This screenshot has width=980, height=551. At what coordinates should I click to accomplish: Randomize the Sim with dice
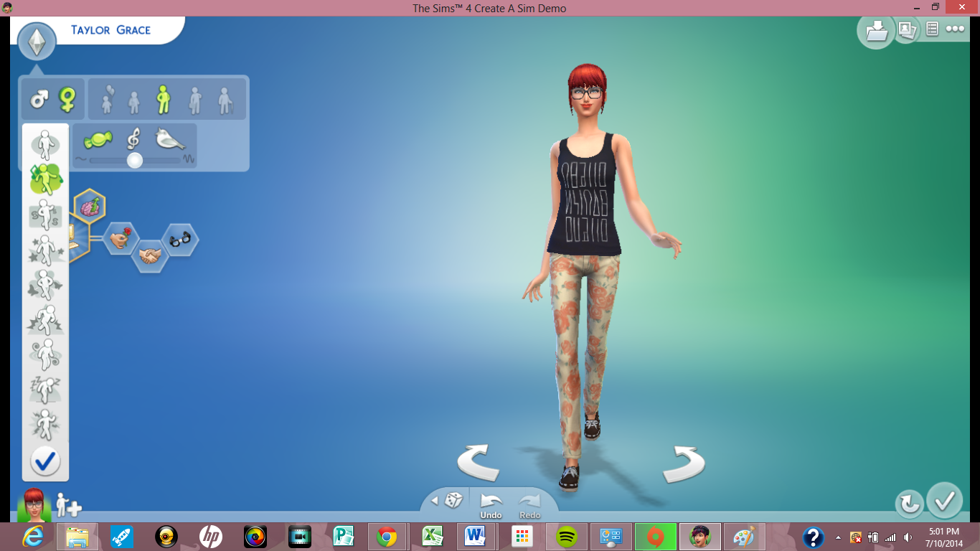[x=453, y=500]
